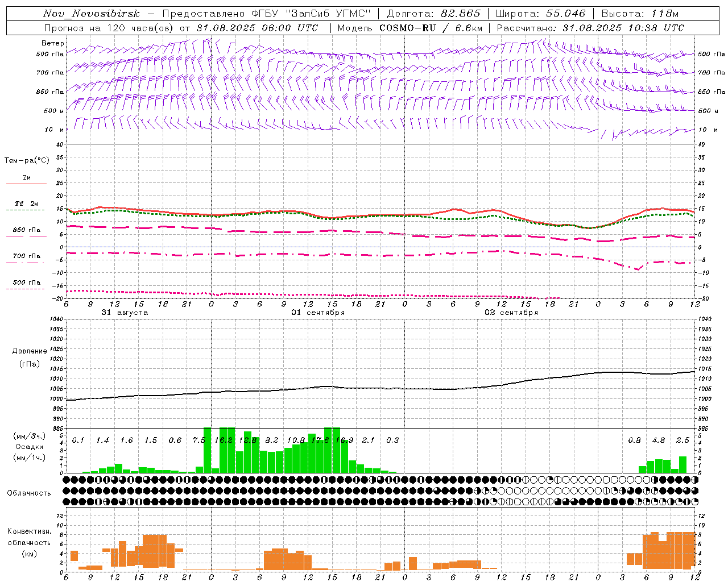Click the model name COSMO-RU / 6.6км

[x=431, y=28]
